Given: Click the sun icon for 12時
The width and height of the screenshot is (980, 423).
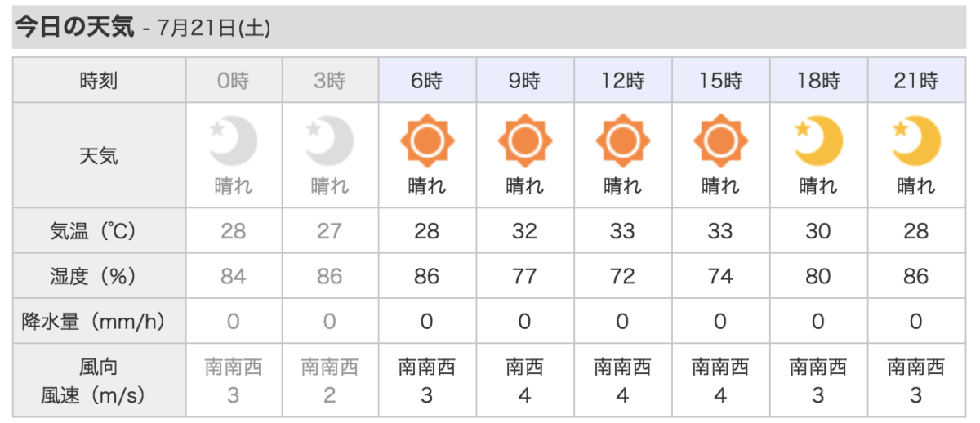Looking at the screenshot, I should click(622, 142).
